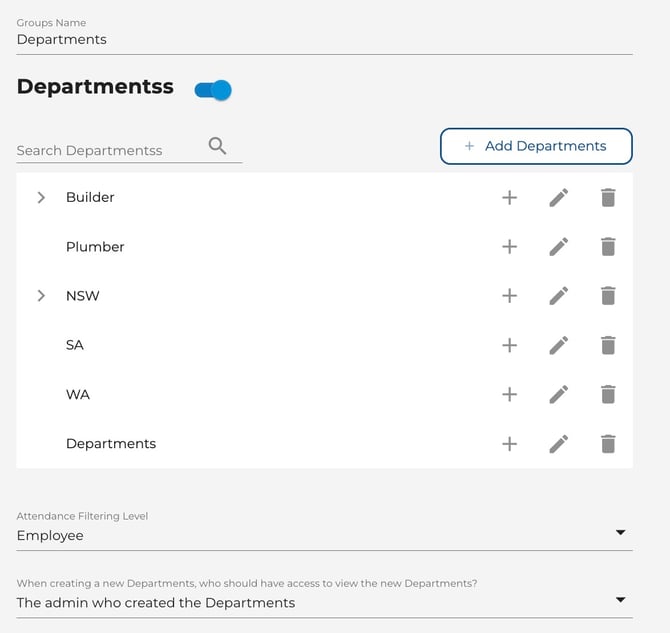
Task: Edit the Plumber department with pencil icon
Action: coord(558,247)
